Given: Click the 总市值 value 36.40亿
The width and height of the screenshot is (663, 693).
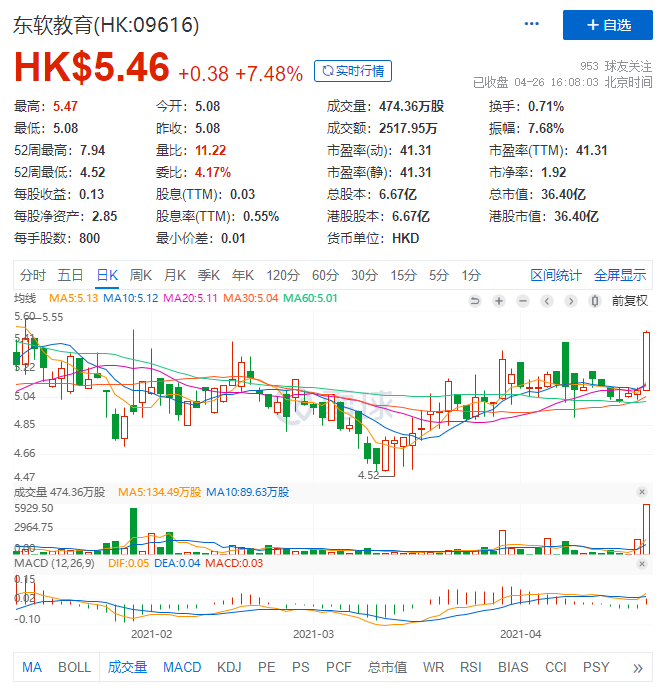Looking at the screenshot, I should tap(563, 194).
